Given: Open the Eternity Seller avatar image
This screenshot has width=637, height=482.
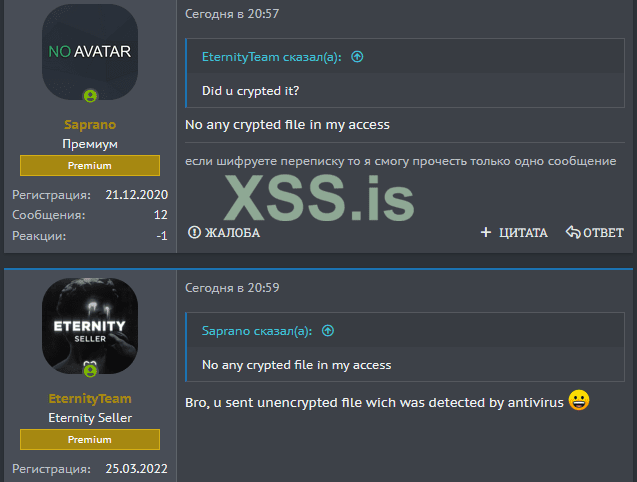Looking at the screenshot, I should (x=90, y=326).
